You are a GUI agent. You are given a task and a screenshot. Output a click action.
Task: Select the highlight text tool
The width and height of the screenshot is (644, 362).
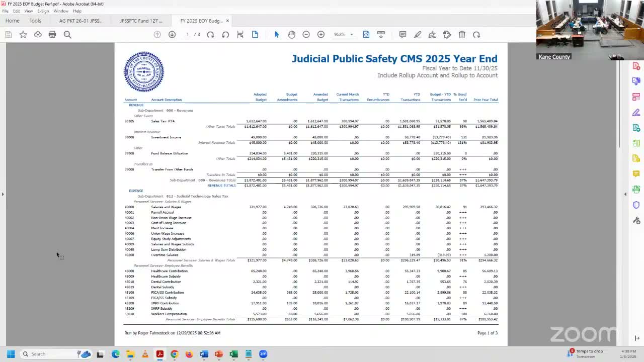[417, 34]
